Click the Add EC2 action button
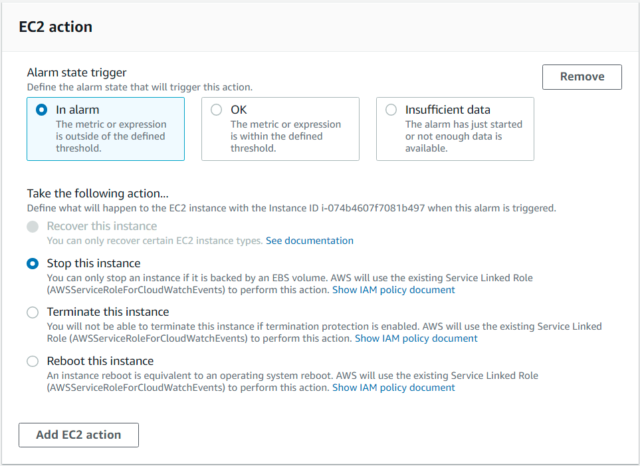Screen dimensions: 640x466 [78, 435]
